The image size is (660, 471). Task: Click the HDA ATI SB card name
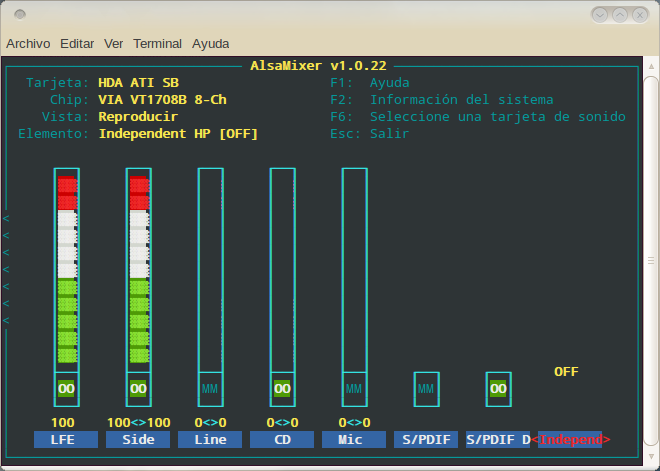click(x=138, y=83)
